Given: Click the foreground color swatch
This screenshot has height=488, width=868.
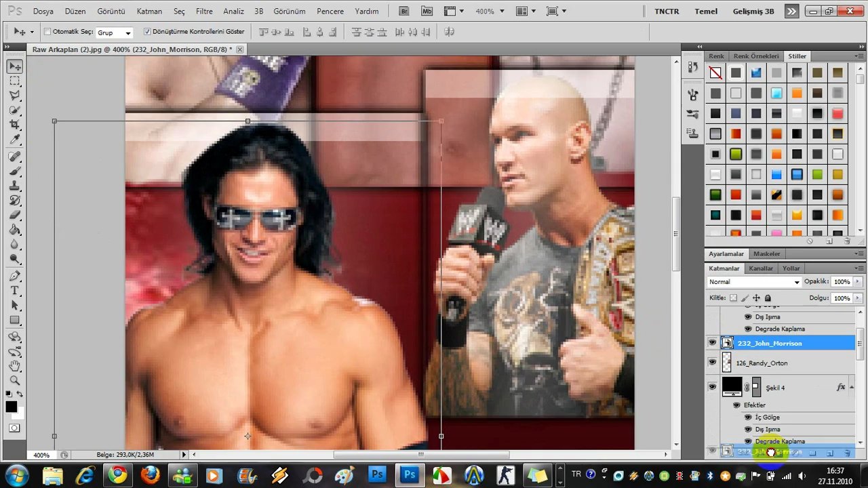Looking at the screenshot, I should 12,407.
